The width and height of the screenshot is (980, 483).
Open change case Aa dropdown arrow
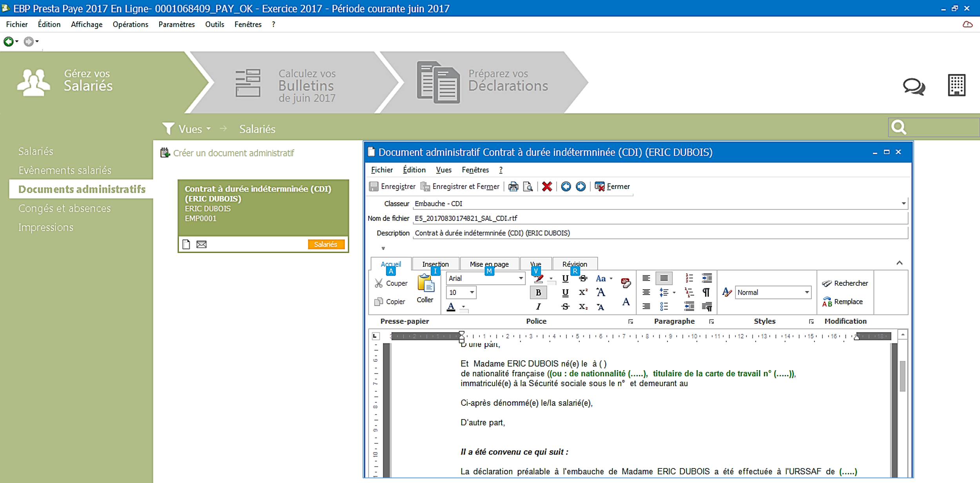(x=611, y=278)
